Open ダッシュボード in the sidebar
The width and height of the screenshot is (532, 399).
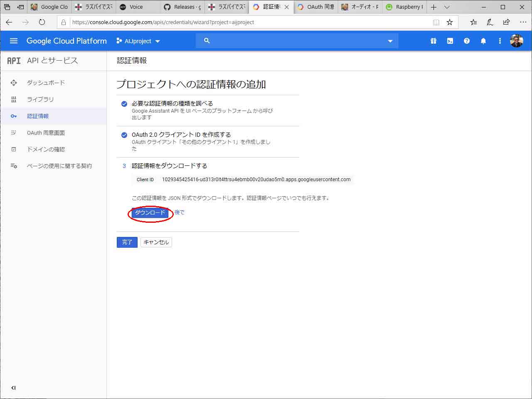[46, 83]
